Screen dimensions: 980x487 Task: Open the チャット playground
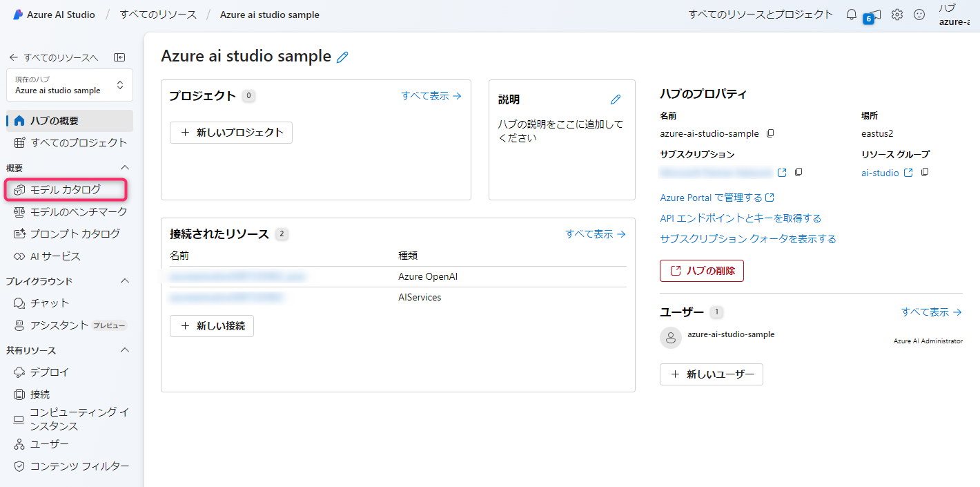pos(70,303)
